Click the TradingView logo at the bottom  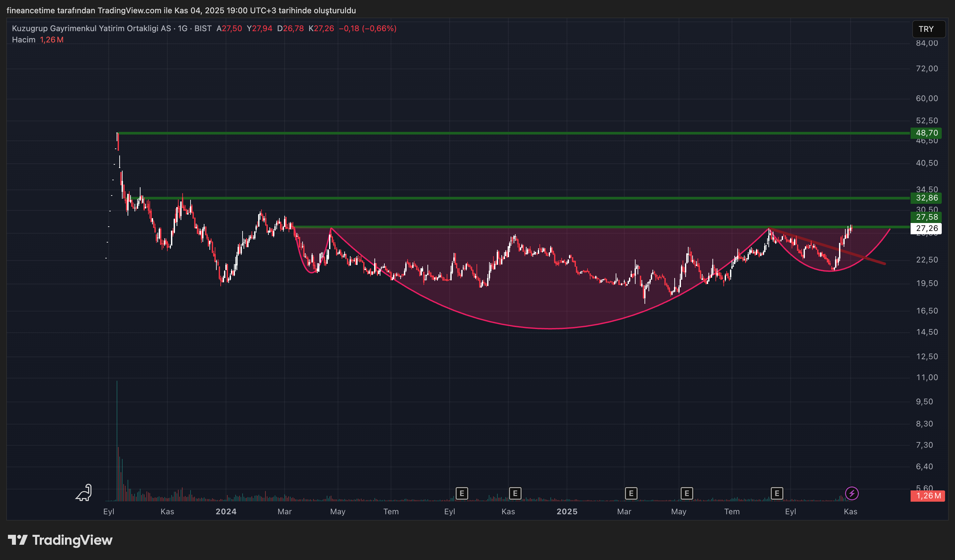coord(61,540)
